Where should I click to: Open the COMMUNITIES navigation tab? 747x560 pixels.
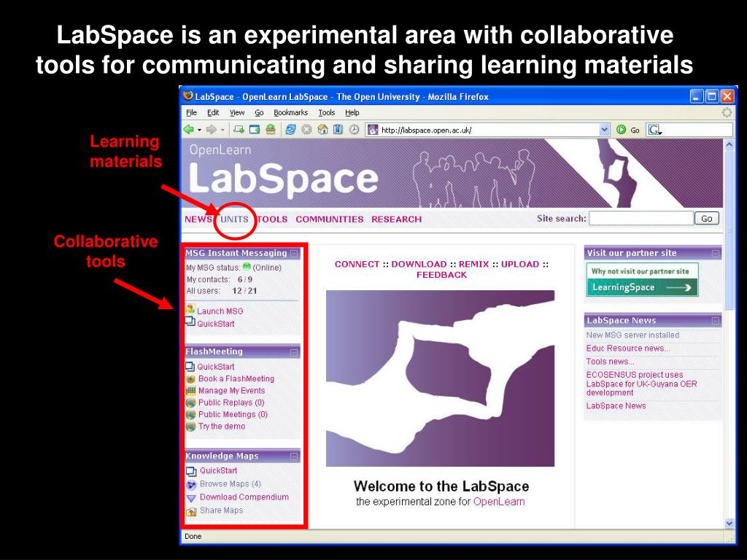tap(330, 219)
